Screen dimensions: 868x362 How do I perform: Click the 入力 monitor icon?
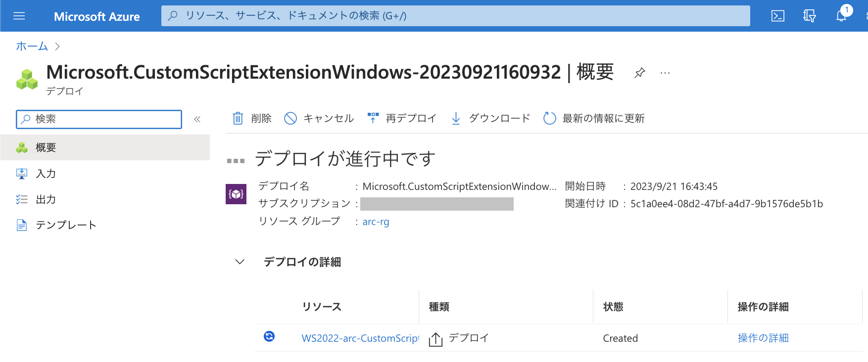22,174
